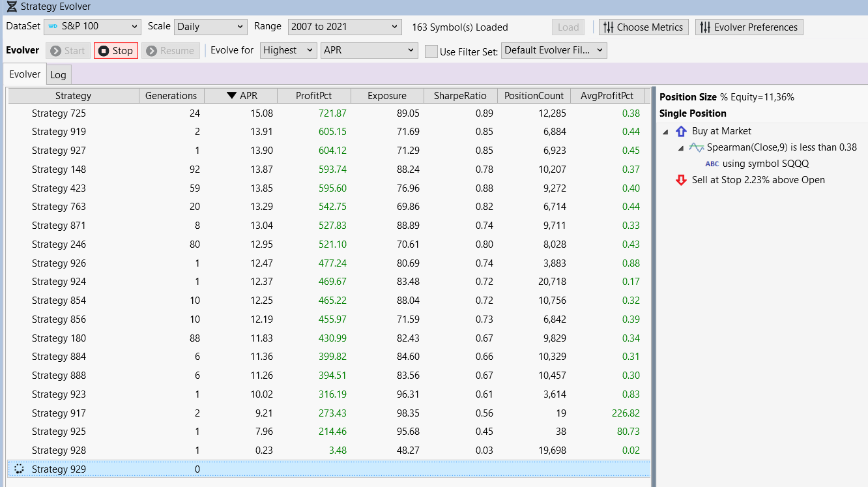This screenshot has height=487, width=868.
Task: Click the spinner icon beside Strategy 929
Action: click(x=19, y=469)
